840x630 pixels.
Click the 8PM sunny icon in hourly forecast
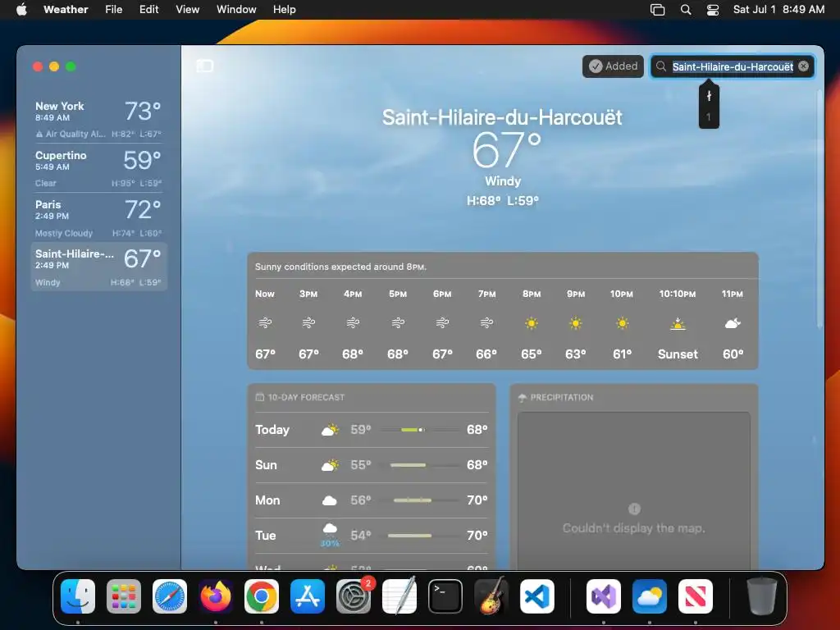pyautogui.click(x=532, y=323)
